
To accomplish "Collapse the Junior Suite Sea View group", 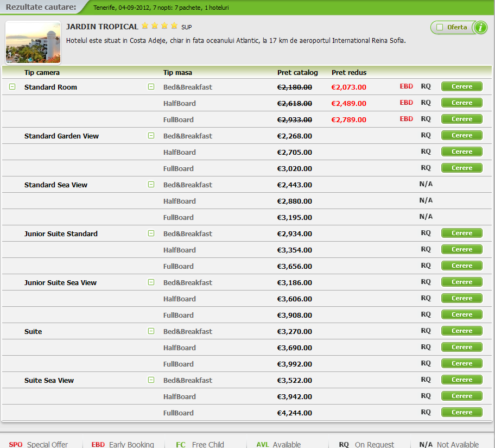I will pos(151,282).
